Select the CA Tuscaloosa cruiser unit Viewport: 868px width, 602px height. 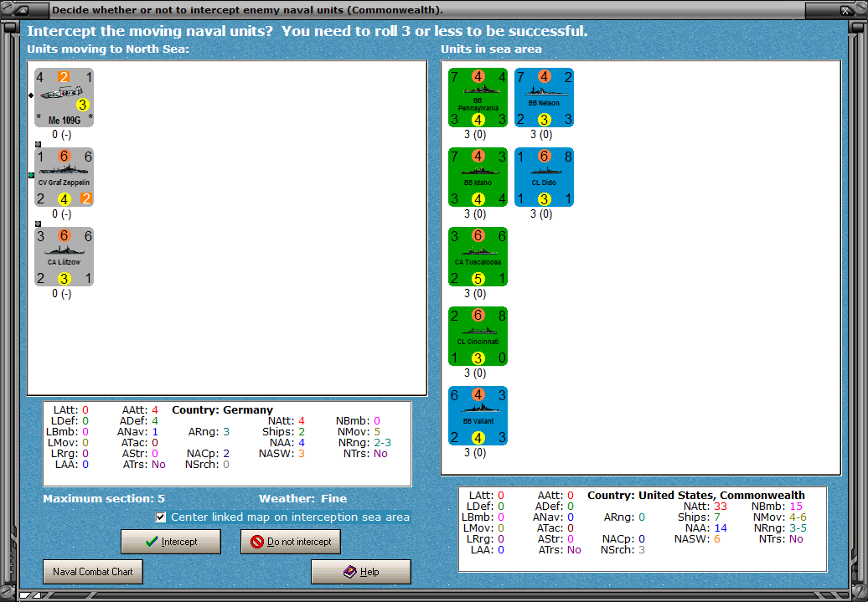coord(478,257)
